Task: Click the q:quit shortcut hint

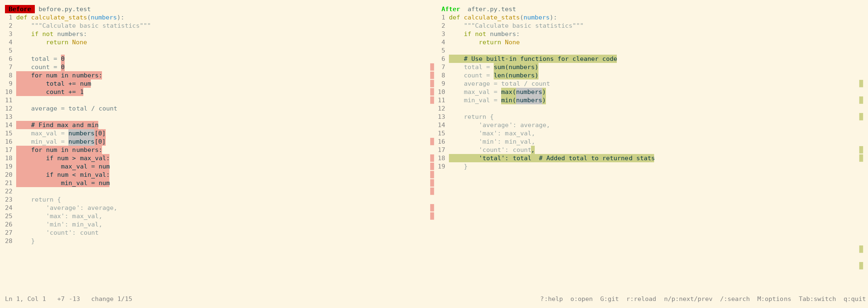Action: coord(855,299)
